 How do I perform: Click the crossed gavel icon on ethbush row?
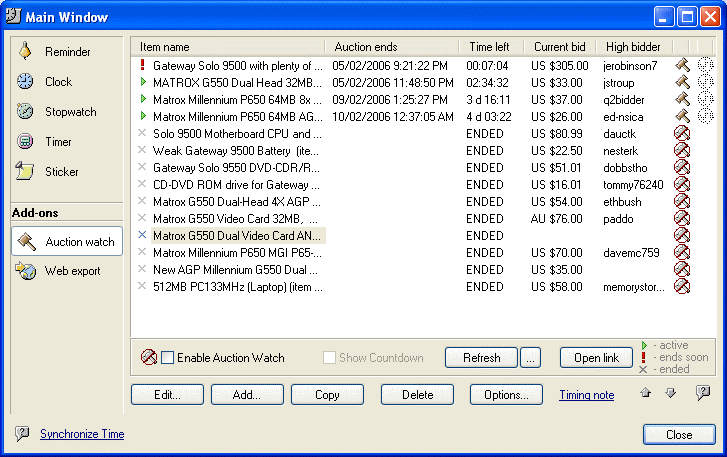[x=682, y=202]
